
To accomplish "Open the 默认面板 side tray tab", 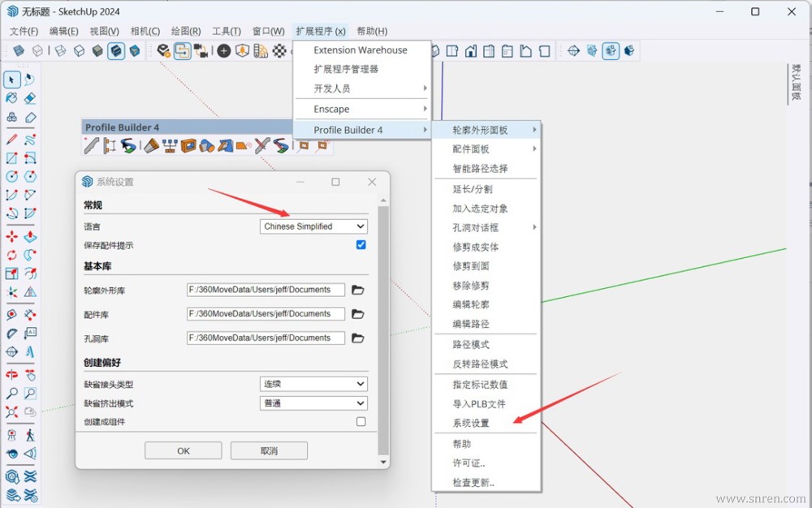I will click(x=796, y=83).
